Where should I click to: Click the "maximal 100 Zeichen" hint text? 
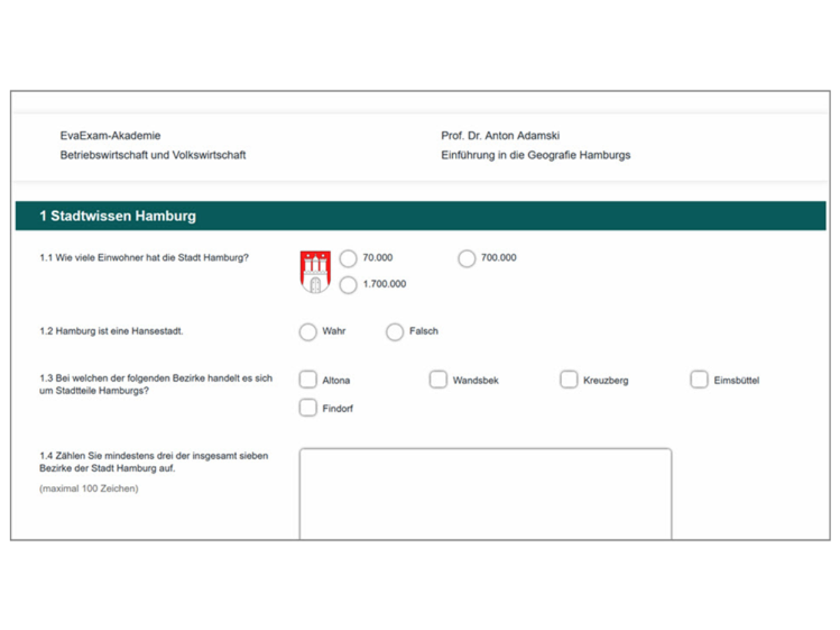tap(89, 489)
